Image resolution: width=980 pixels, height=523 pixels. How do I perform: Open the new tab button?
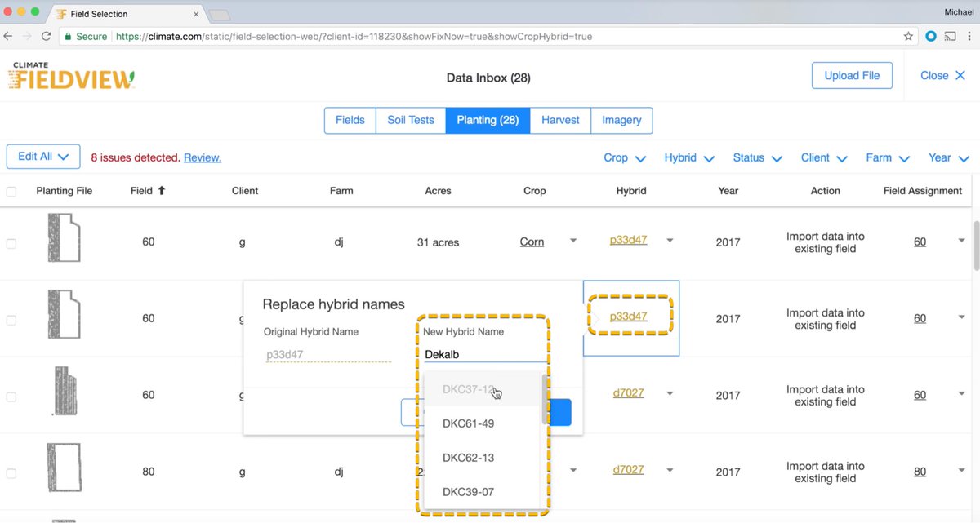(219, 15)
